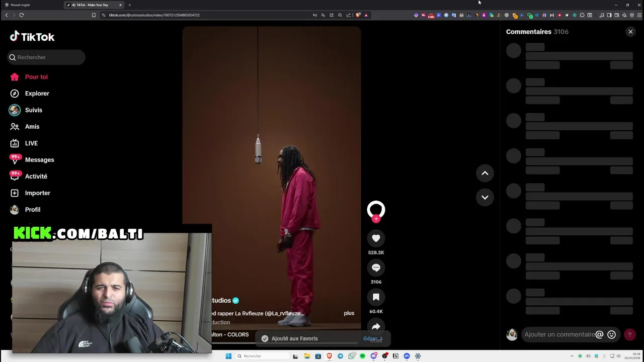Click the Brave Shields lion icon
This screenshot has width=644, height=362.
click(x=358, y=15)
